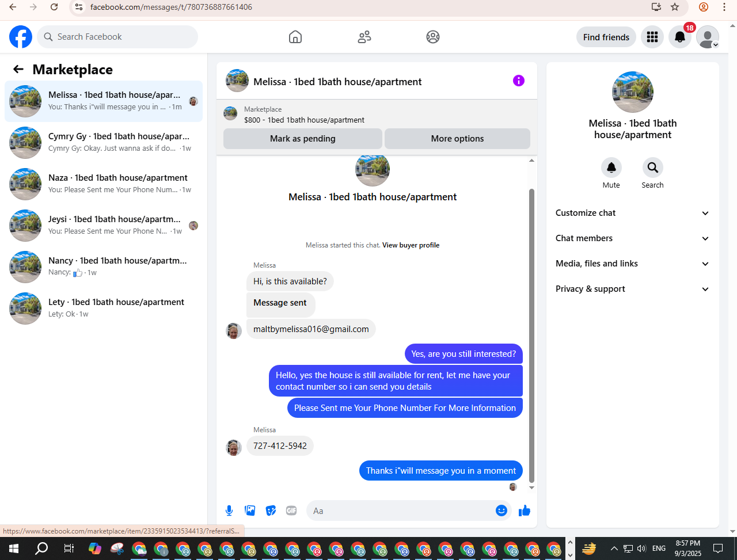
Task: Go back using the Marketplace arrow
Action: click(x=18, y=70)
